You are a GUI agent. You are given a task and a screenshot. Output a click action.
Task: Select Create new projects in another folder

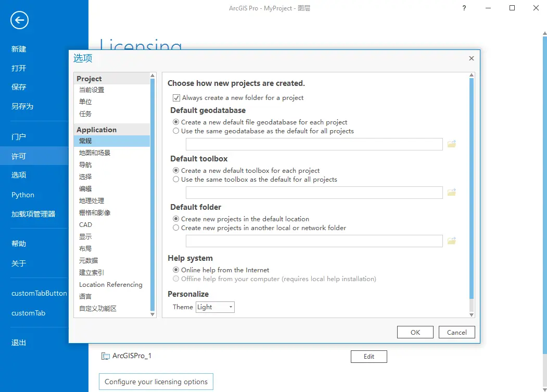click(x=176, y=227)
